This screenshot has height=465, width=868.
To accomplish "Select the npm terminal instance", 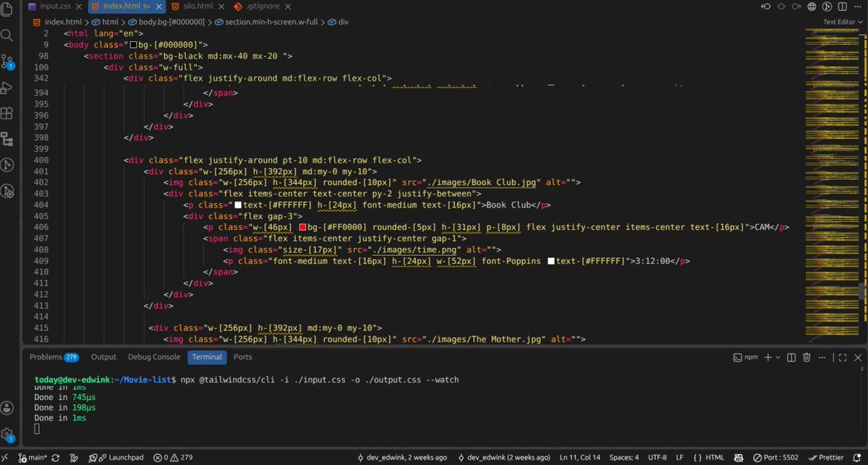I will (x=747, y=357).
